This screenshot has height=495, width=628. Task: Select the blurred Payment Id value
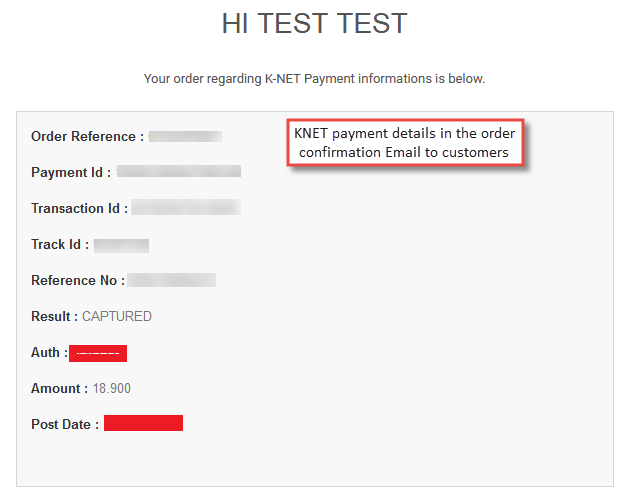[x=179, y=171]
